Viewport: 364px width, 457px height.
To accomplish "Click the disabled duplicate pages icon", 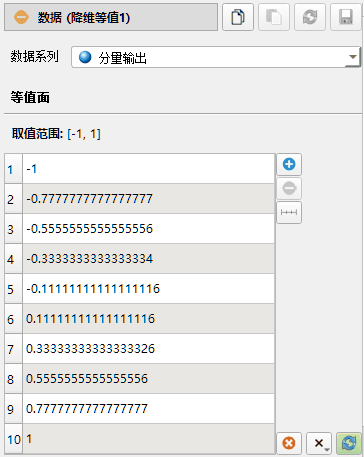I will [274, 17].
